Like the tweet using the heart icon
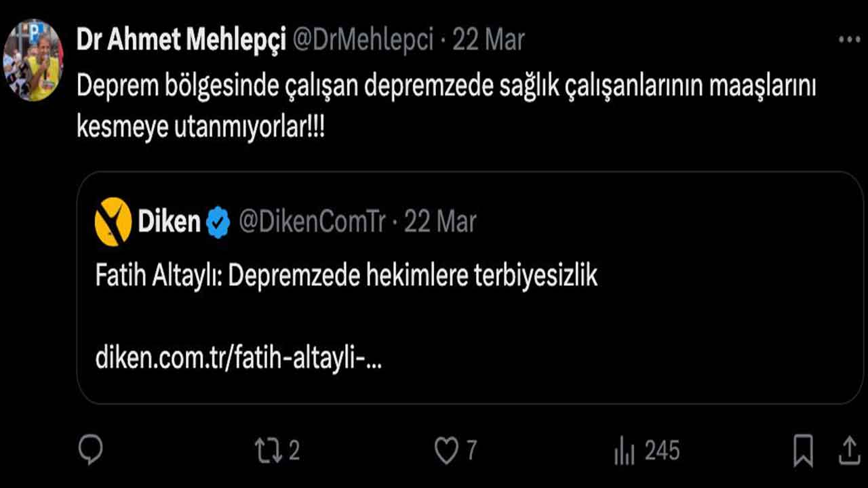This screenshot has width=868, height=488. point(447,448)
